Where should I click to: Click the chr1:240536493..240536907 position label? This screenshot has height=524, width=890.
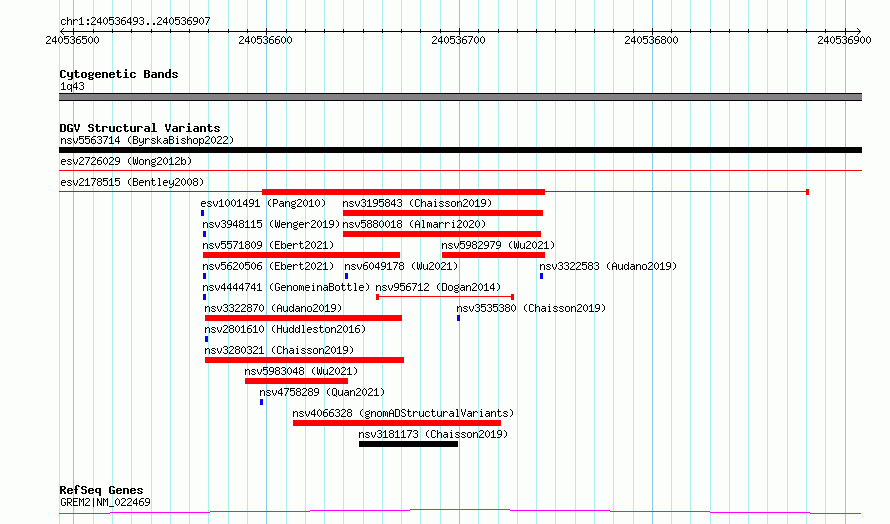pos(135,21)
